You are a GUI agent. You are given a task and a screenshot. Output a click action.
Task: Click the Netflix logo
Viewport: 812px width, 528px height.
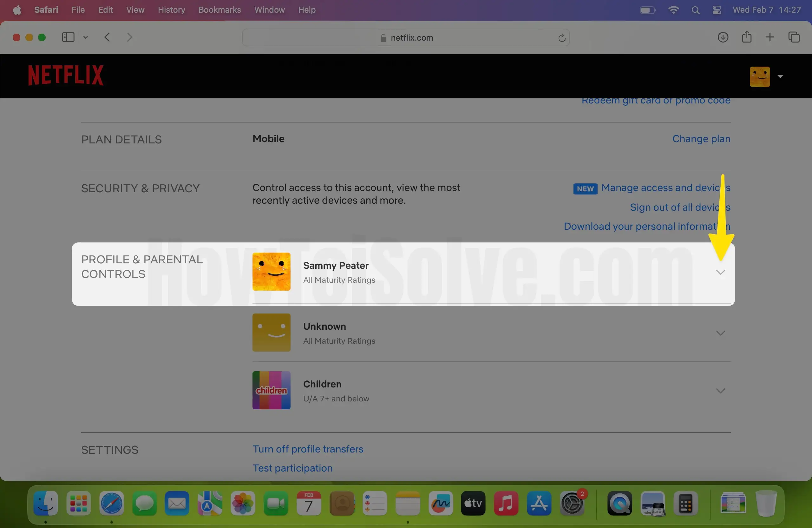click(x=66, y=75)
